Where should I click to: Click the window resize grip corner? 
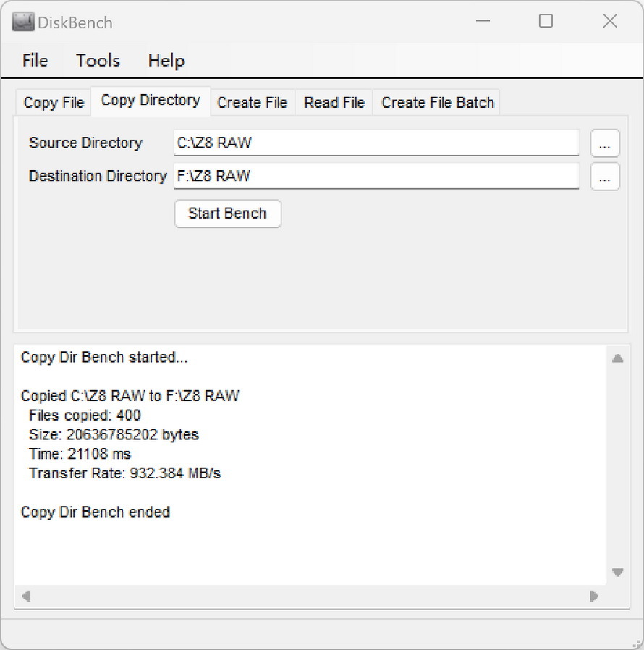(x=637, y=643)
